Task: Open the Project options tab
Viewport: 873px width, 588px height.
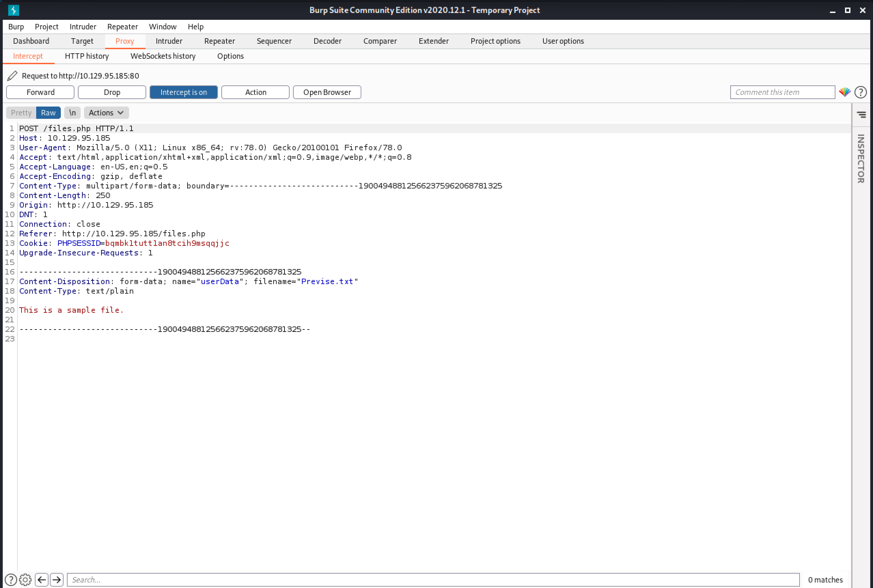Action: tap(495, 41)
